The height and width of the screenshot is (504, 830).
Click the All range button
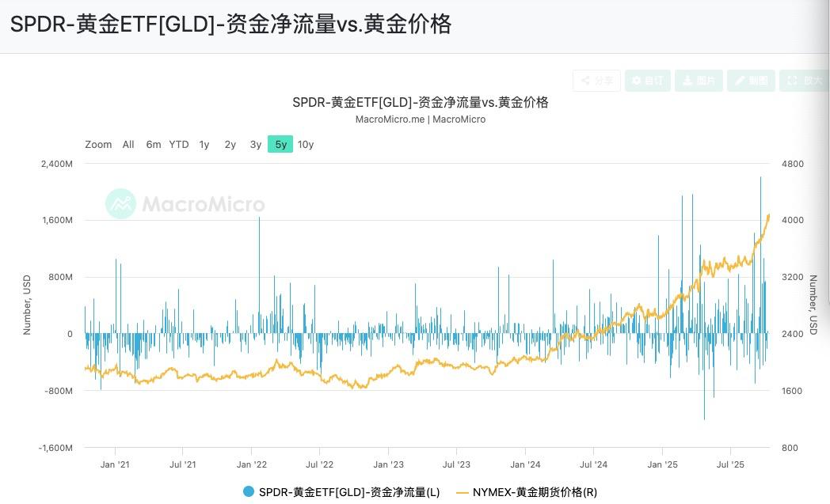point(128,145)
